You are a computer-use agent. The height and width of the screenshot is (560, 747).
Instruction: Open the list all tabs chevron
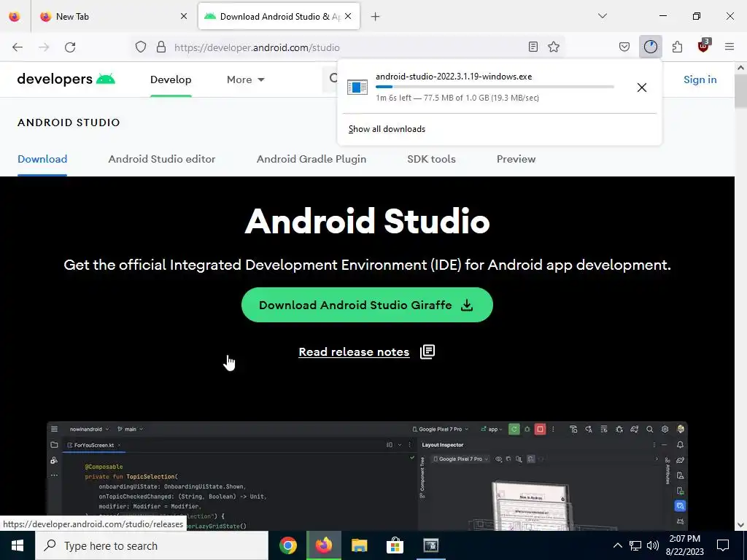click(602, 16)
